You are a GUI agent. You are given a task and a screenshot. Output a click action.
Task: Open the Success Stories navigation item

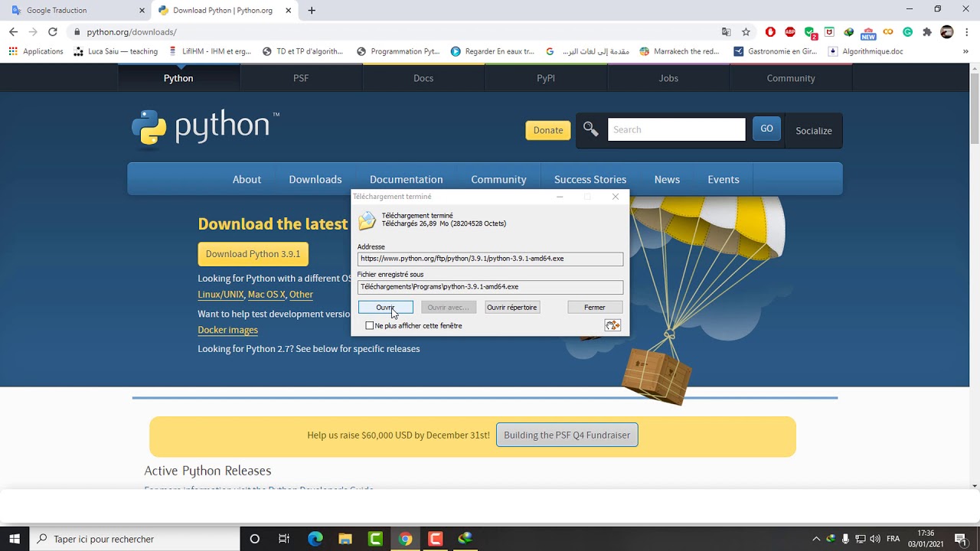point(590,179)
